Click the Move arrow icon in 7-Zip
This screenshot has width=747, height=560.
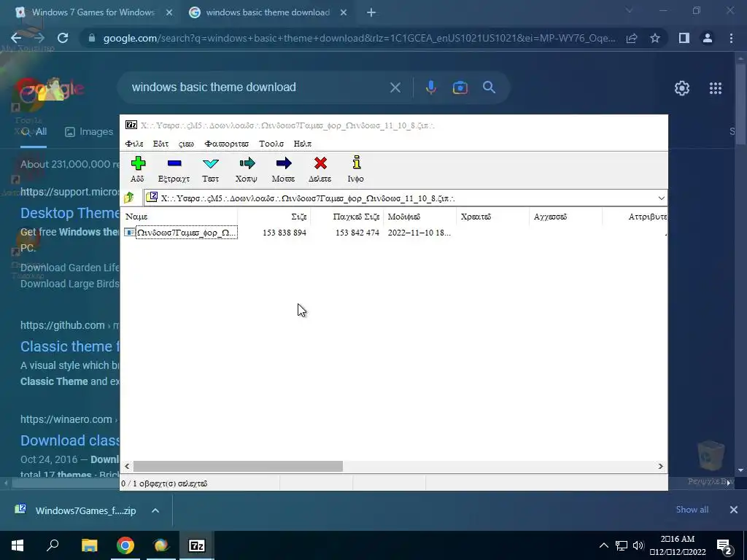284,163
